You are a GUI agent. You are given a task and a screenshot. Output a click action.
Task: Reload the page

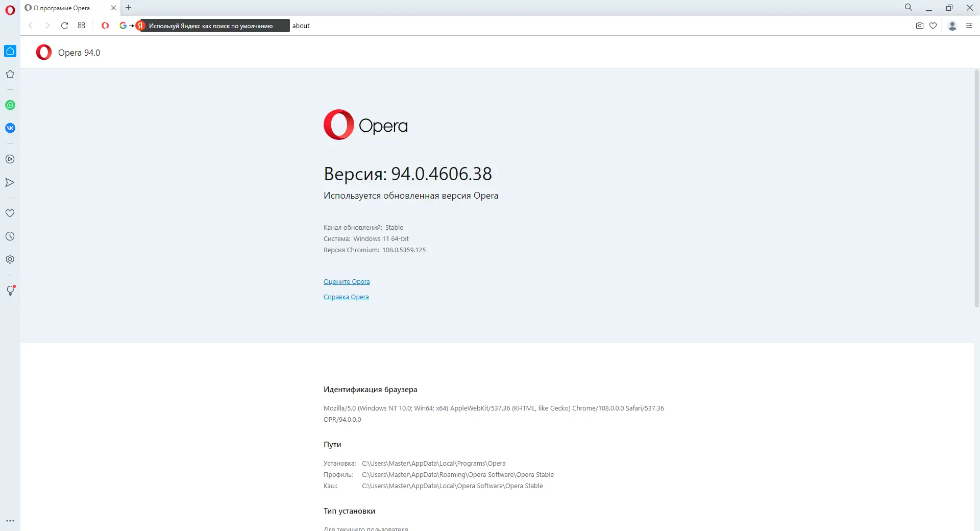tap(64, 26)
